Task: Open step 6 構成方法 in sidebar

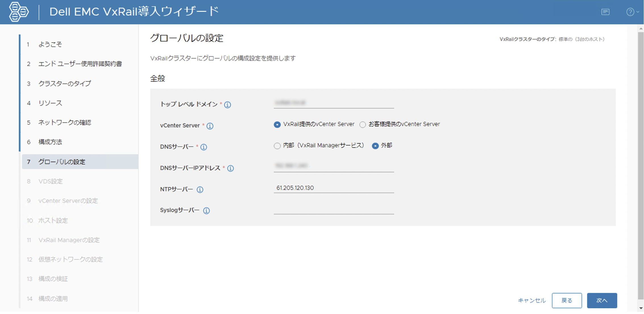Action: pyautogui.click(x=50, y=142)
